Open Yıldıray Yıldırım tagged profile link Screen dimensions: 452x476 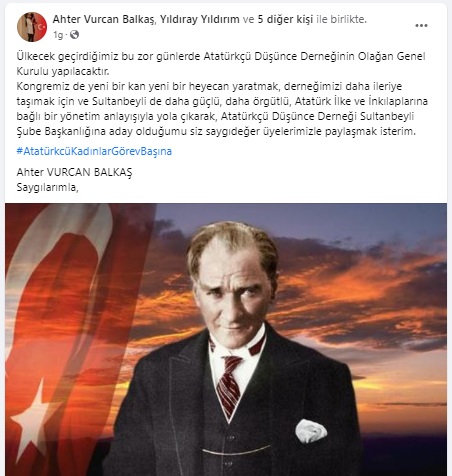coord(200,19)
